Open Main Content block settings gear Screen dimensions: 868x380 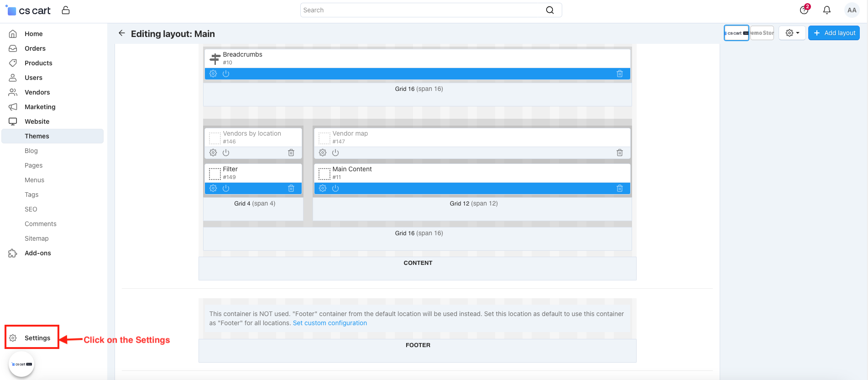[323, 188]
